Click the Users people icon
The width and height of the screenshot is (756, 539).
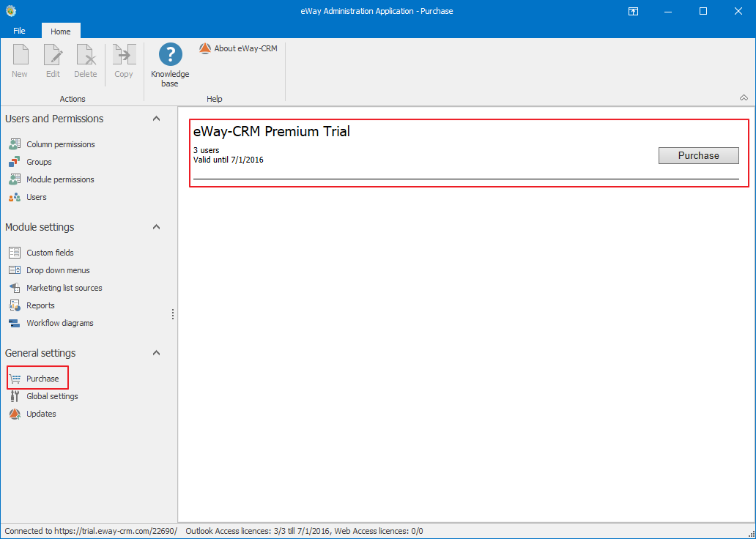(15, 197)
